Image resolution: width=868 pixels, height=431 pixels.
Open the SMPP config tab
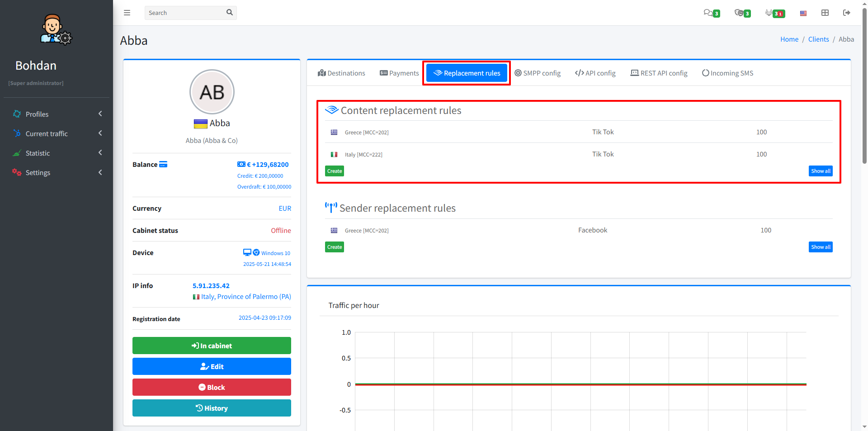pyautogui.click(x=538, y=73)
